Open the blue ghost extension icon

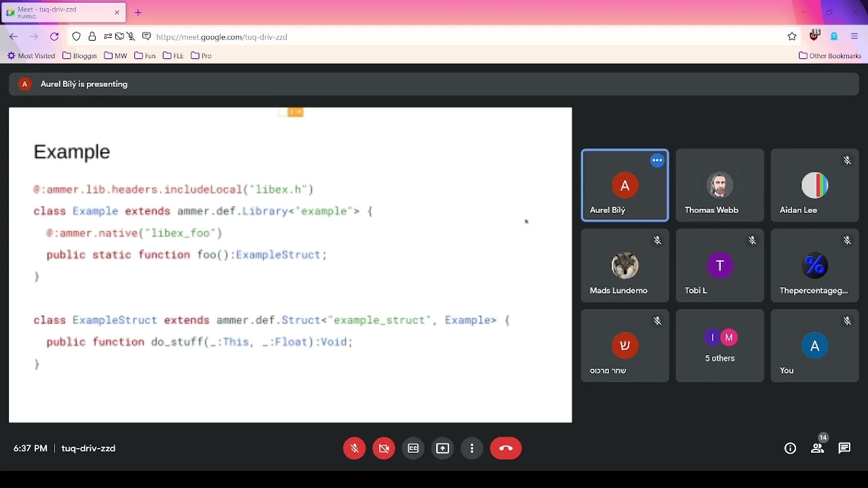tap(835, 37)
